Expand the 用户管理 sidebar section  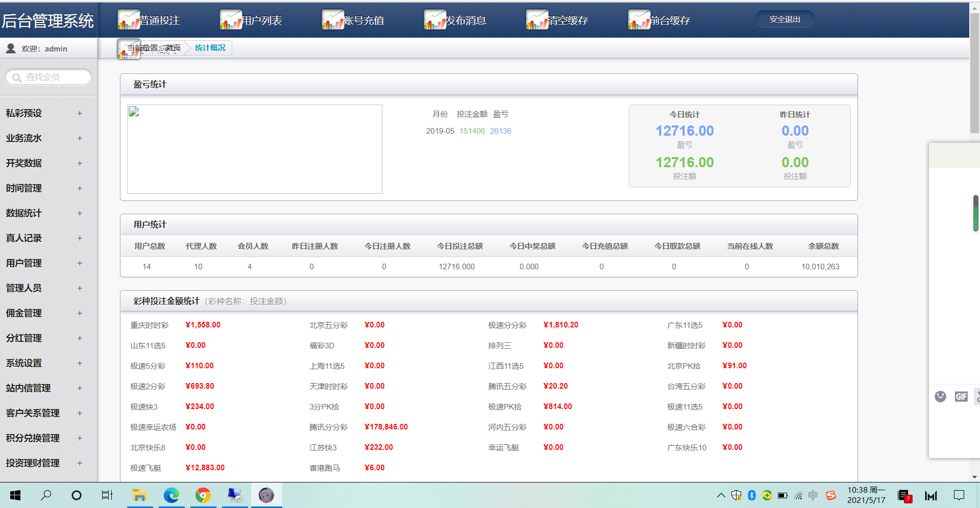point(80,263)
